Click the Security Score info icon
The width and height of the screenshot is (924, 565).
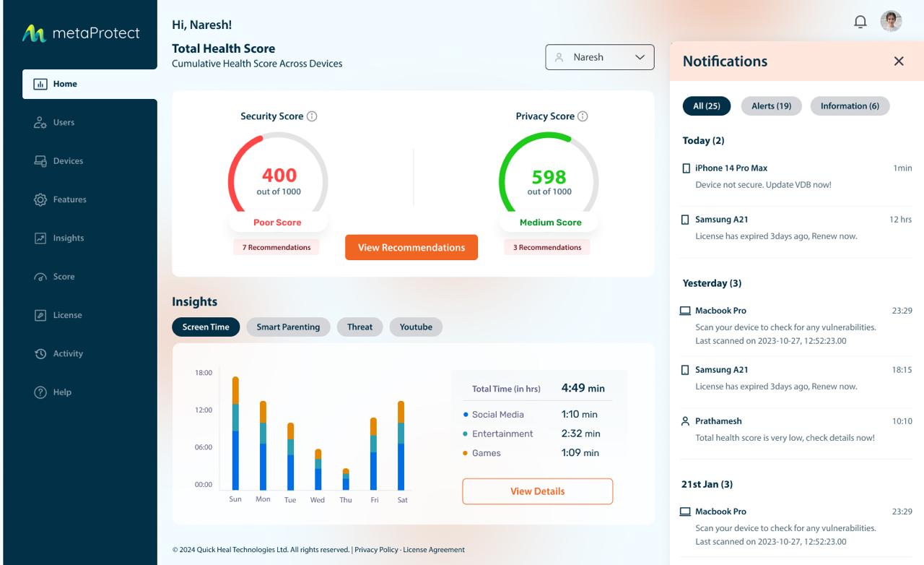click(312, 116)
